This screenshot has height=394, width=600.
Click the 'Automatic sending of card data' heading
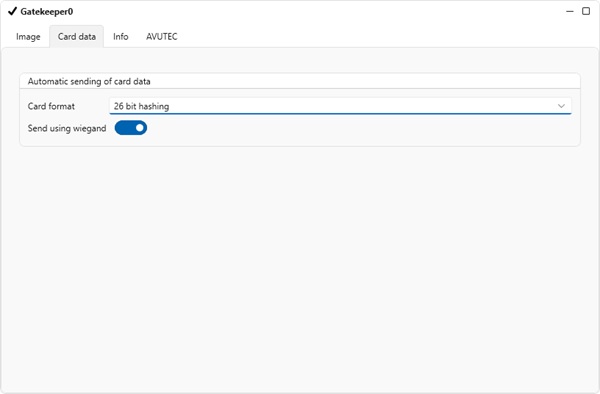(89, 81)
